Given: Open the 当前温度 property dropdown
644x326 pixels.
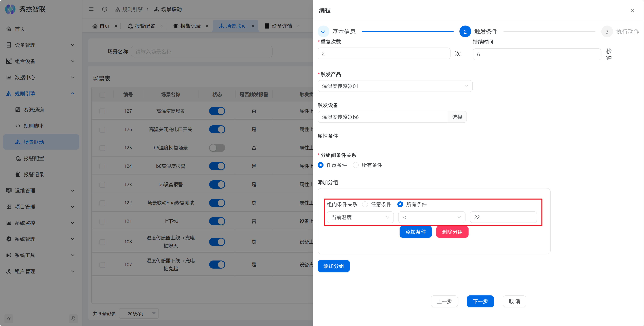Looking at the screenshot, I should [x=360, y=217].
